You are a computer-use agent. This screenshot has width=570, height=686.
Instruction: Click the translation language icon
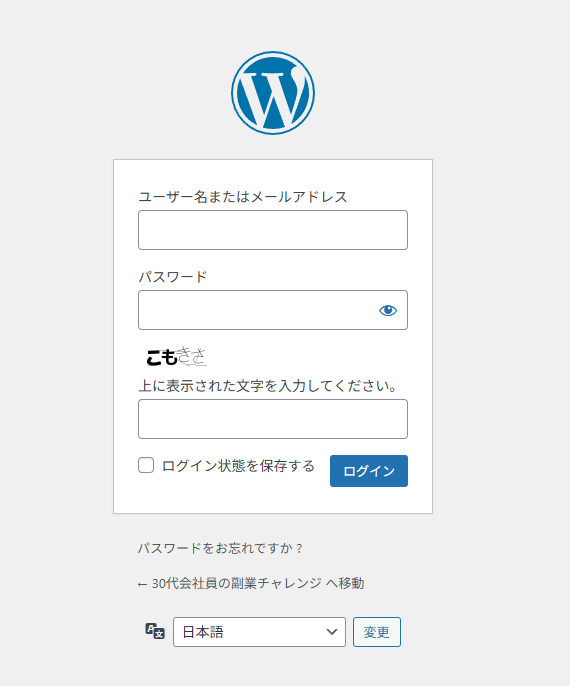click(155, 631)
